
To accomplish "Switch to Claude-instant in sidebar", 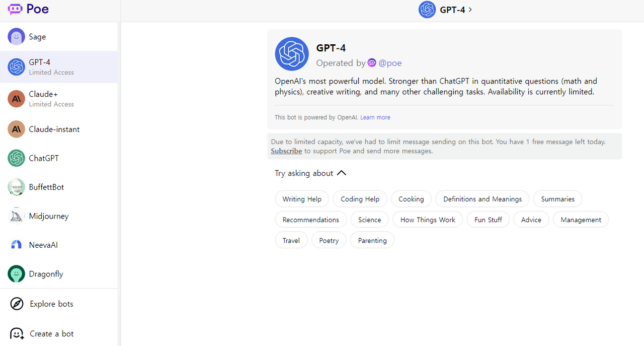I will tap(54, 129).
